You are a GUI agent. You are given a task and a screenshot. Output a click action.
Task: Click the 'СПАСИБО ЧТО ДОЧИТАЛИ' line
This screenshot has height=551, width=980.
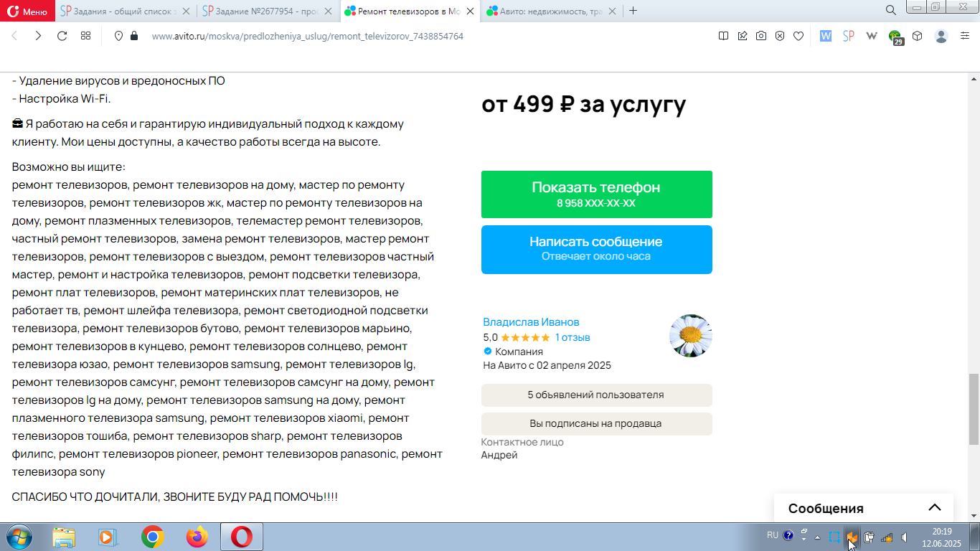coord(175,496)
